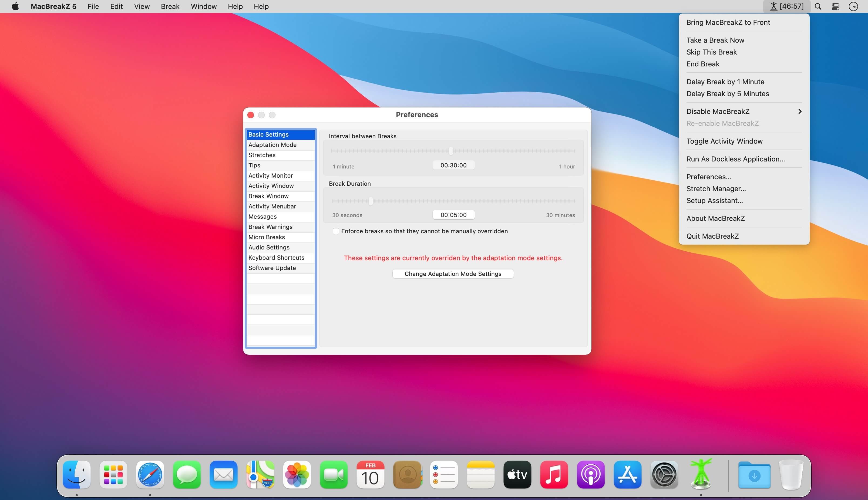Click Change Adaptation Mode Settings button

pyautogui.click(x=453, y=274)
